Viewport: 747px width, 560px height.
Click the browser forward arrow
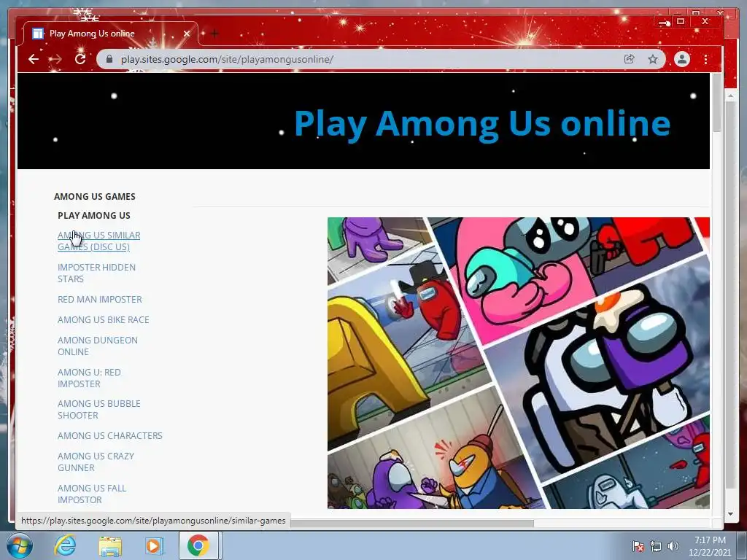(55, 59)
